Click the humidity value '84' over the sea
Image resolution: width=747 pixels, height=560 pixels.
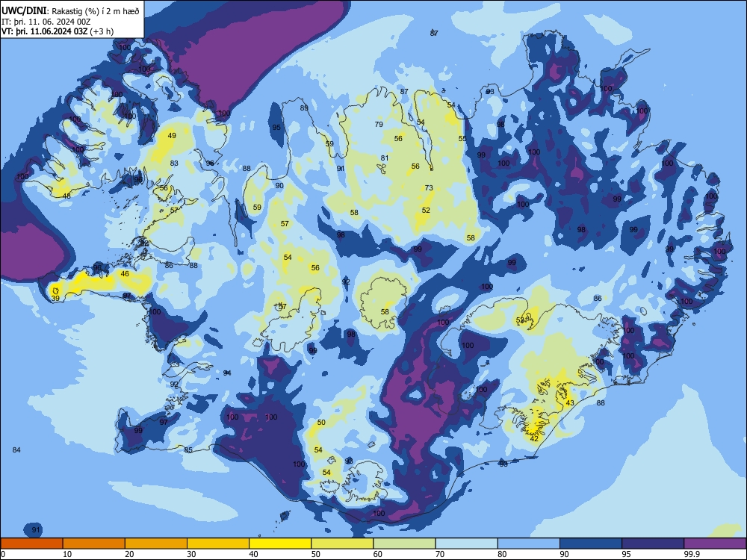[x=16, y=450]
